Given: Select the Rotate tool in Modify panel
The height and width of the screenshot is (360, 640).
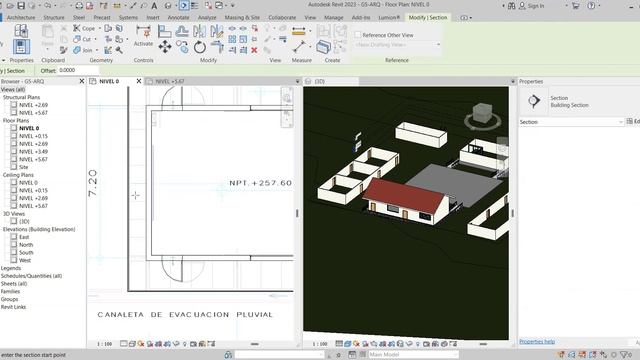Looking at the screenshot, I should [200, 47].
